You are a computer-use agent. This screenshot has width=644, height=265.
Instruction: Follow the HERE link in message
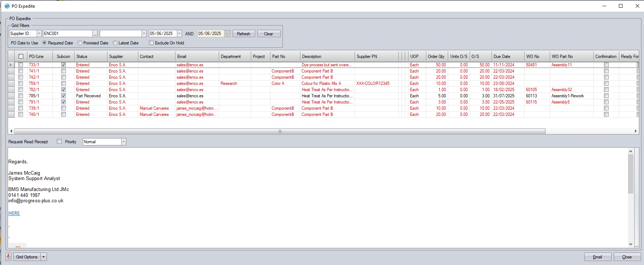coord(14,213)
